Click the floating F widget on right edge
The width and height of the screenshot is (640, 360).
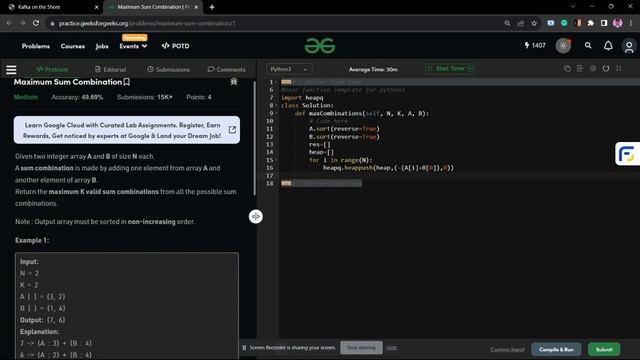coord(627,154)
